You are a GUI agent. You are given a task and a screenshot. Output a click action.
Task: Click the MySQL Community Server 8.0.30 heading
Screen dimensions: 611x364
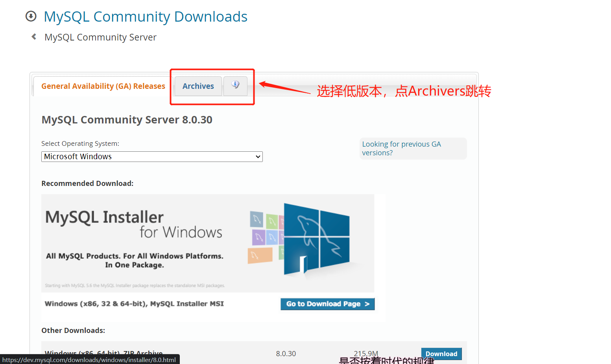127,119
